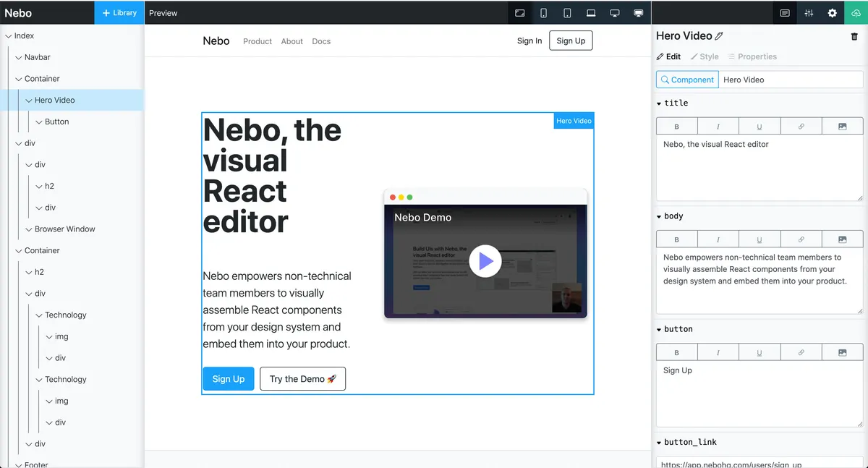Click Sign In in the preview
Viewport: 868px width, 468px height.
[x=529, y=41]
